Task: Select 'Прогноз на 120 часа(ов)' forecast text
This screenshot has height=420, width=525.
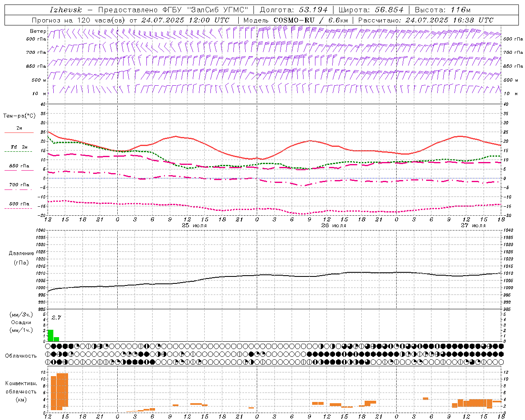Action: click(79, 20)
